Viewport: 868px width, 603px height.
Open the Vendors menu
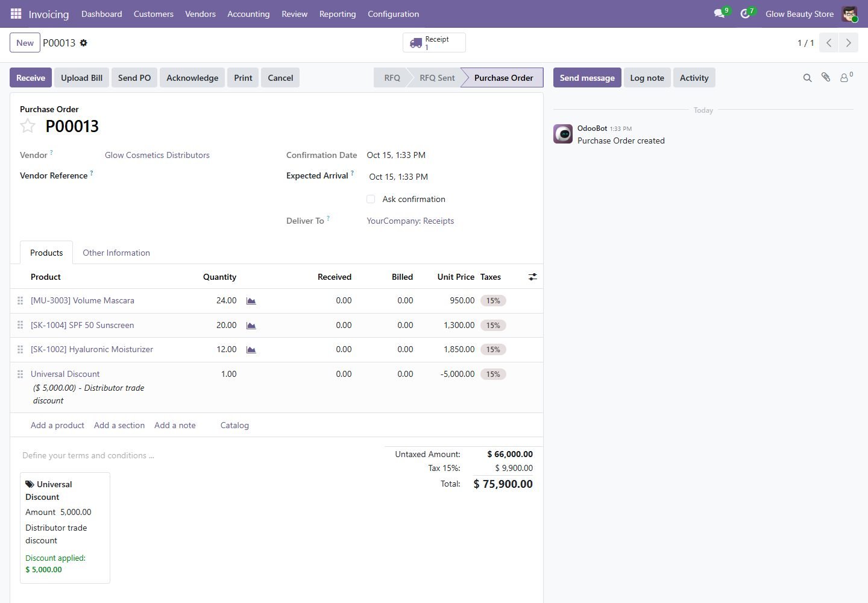[x=200, y=14]
